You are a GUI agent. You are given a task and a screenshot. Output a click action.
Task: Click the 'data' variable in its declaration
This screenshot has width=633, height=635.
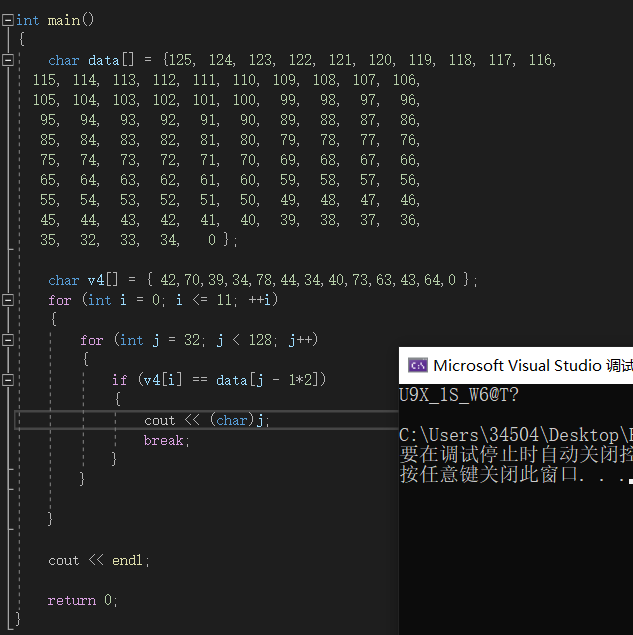tap(104, 60)
